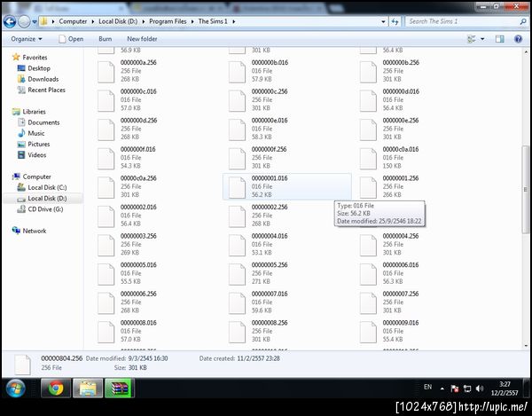Select file 0000000b.016 icon
532x416 pixels.
(x=237, y=72)
